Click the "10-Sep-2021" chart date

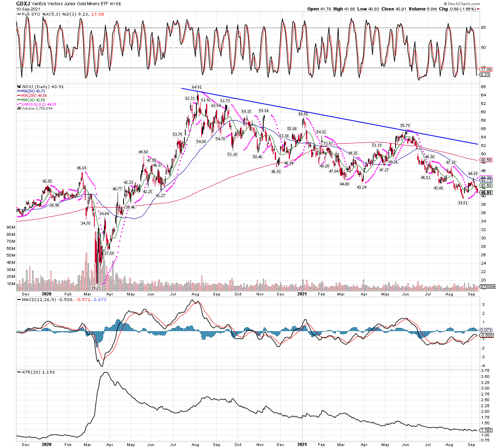pos(27,9)
